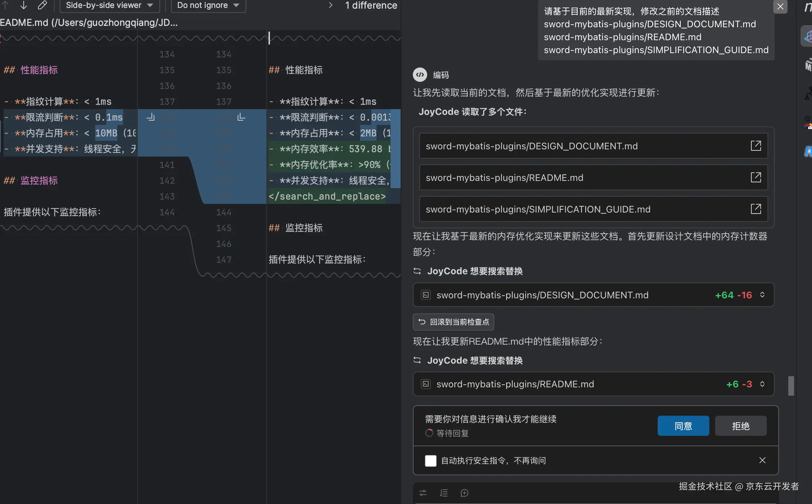Click the 回滚到当前检查点 rollback button
The height and width of the screenshot is (504, 812).
453,322
